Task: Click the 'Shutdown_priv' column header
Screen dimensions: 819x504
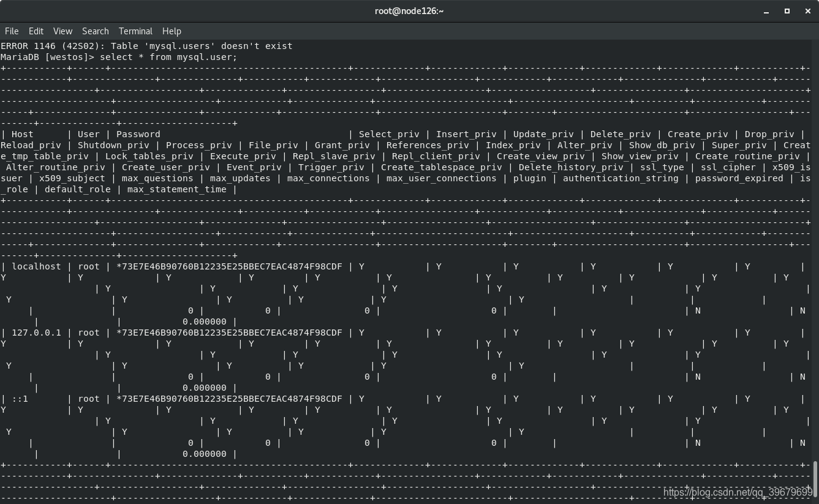Action: (113, 145)
